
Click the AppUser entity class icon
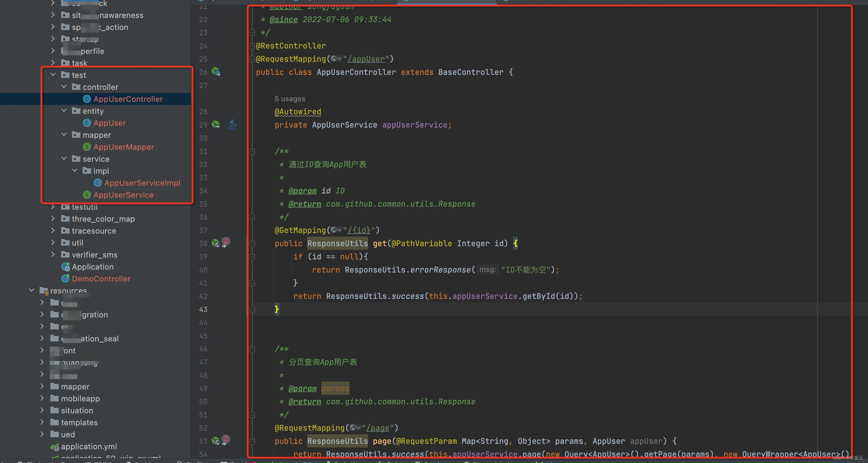click(87, 123)
